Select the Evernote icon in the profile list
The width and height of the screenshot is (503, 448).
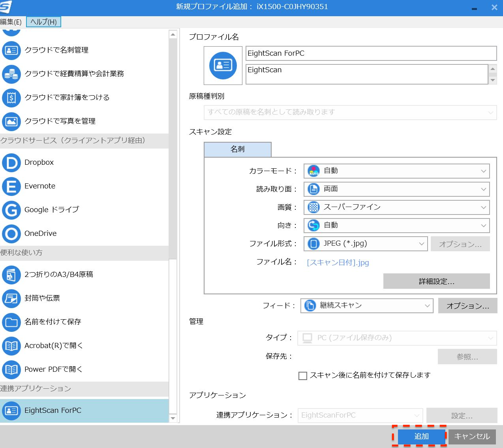(x=11, y=186)
